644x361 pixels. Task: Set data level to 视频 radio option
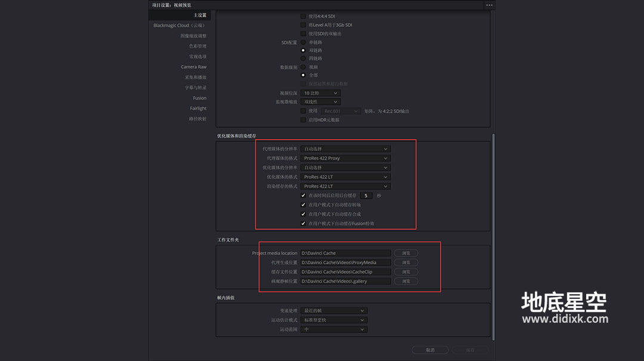click(x=303, y=67)
